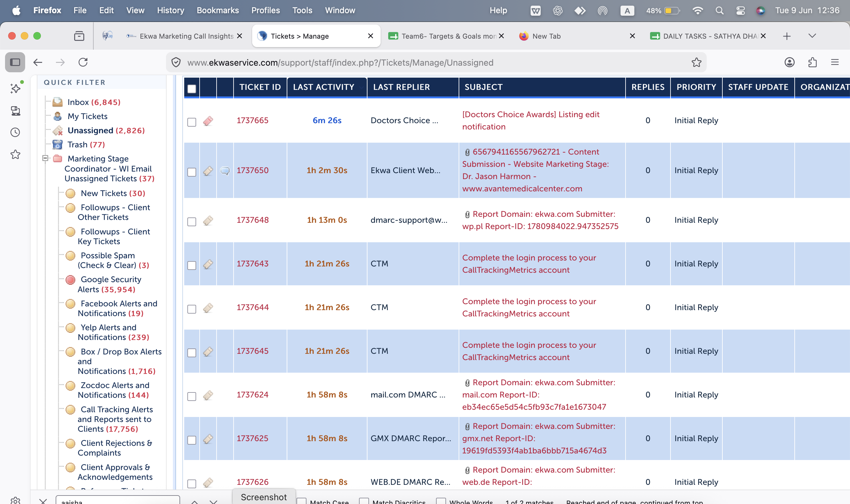
Task: Click the find-in-page search field
Action: click(118, 501)
